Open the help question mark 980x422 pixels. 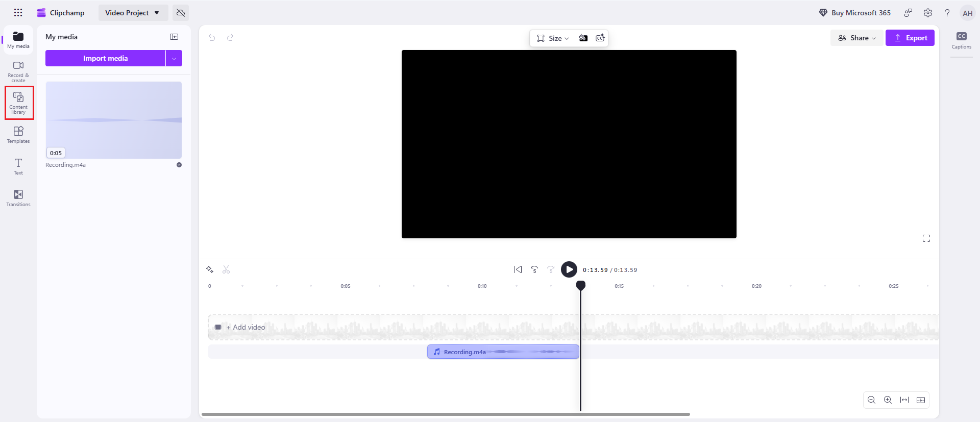[947, 13]
